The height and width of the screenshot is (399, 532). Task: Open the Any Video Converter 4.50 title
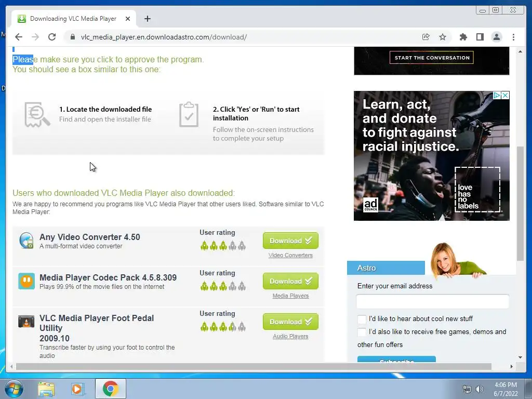click(89, 237)
